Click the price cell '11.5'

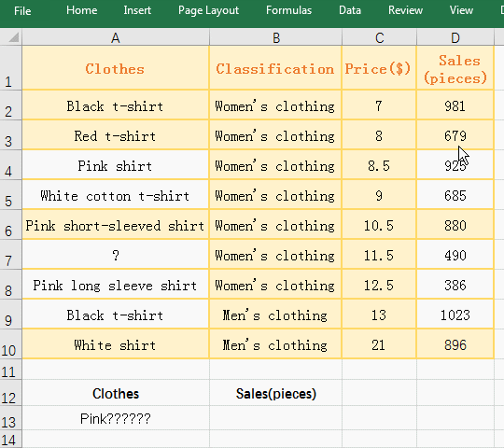tap(379, 255)
